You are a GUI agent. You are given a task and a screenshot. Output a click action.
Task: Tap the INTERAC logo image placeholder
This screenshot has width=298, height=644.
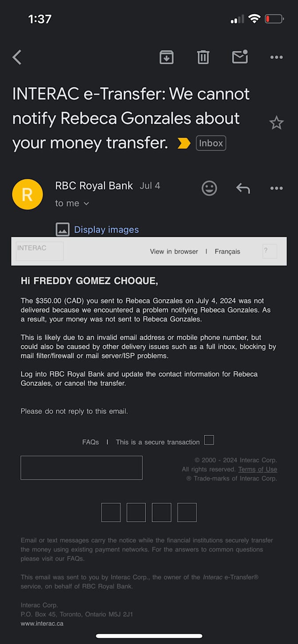coord(39,251)
